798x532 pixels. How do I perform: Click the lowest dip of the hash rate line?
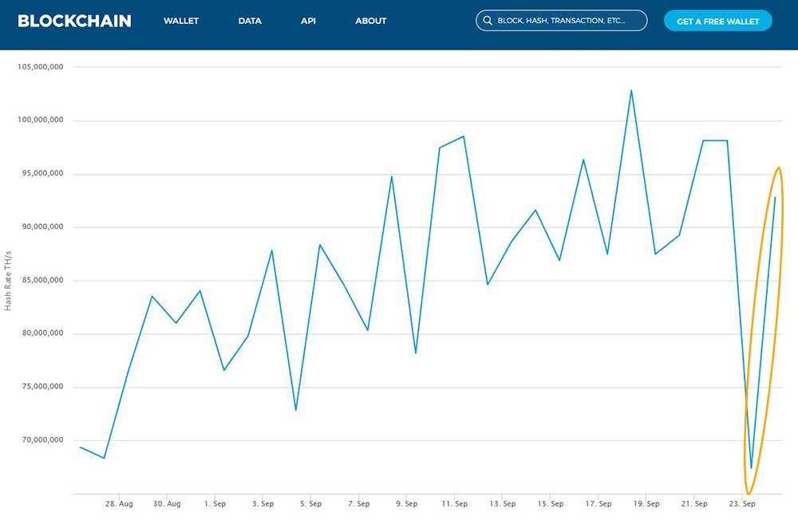(x=751, y=468)
